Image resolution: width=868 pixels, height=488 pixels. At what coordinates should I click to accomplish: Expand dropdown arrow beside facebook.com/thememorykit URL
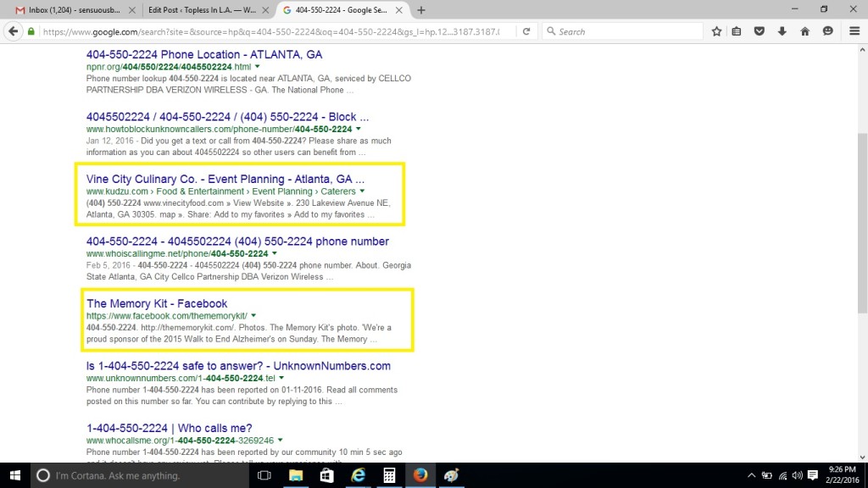[x=253, y=315]
